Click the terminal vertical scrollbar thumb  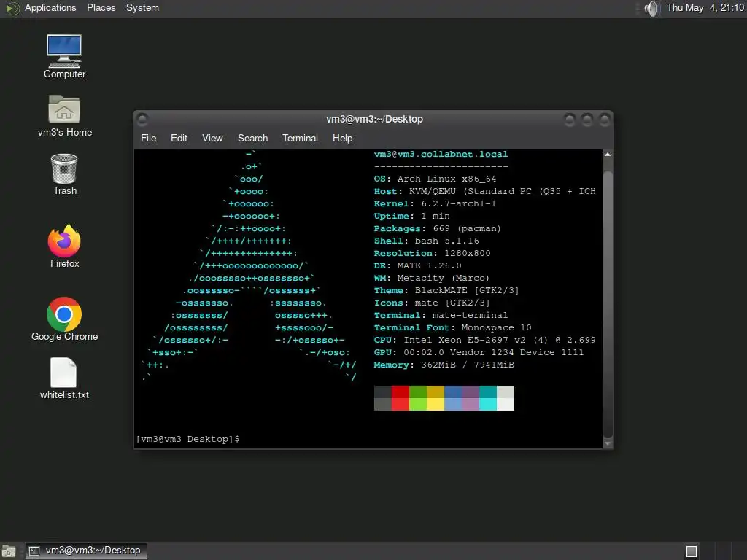tap(608, 305)
